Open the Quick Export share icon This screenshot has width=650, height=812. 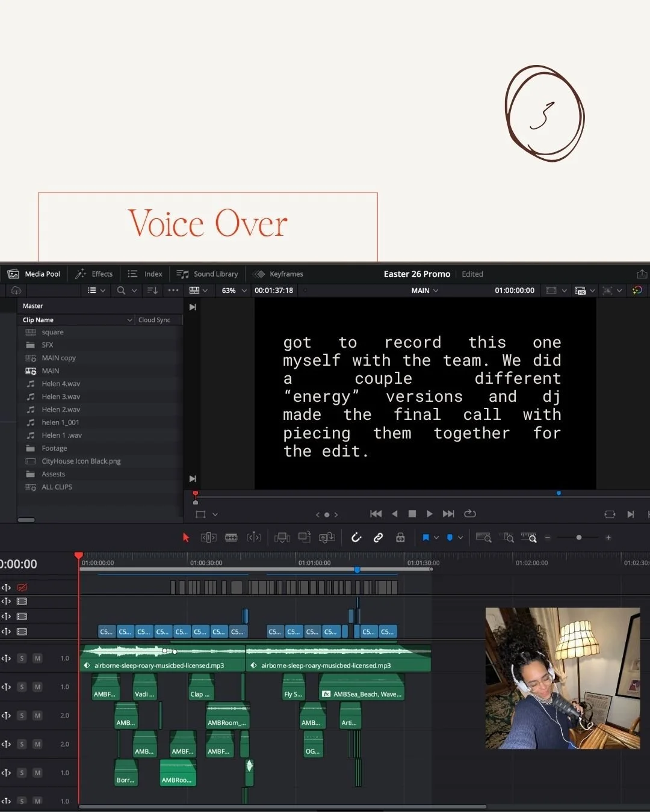click(642, 274)
